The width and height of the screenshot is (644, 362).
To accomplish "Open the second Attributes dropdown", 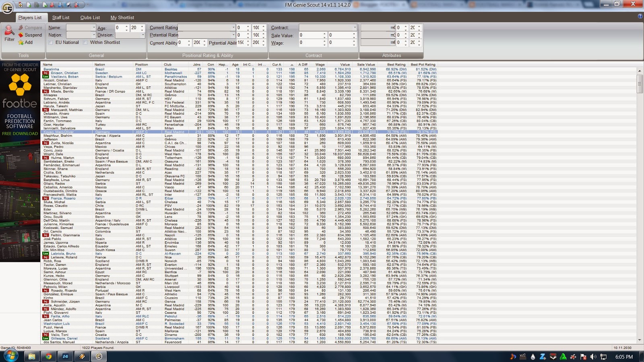I will click(x=378, y=35).
